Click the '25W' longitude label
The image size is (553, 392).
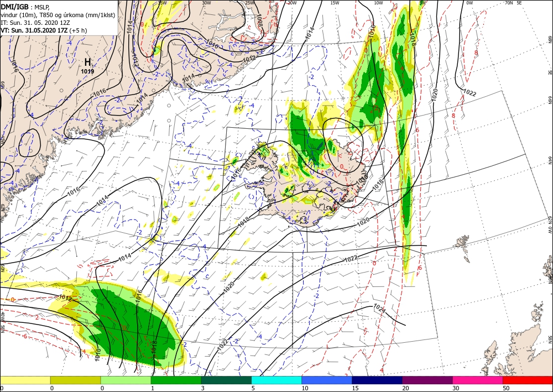(x=249, y=2)
